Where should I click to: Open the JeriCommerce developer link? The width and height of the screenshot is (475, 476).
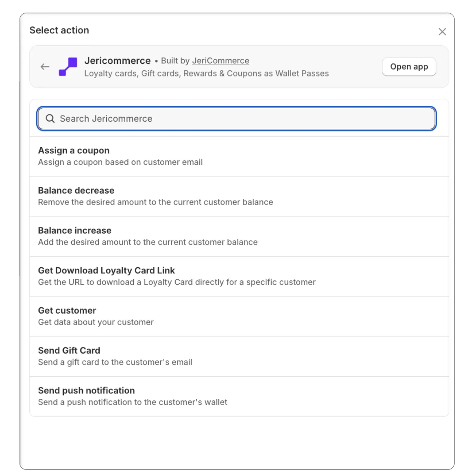point(220,61)
